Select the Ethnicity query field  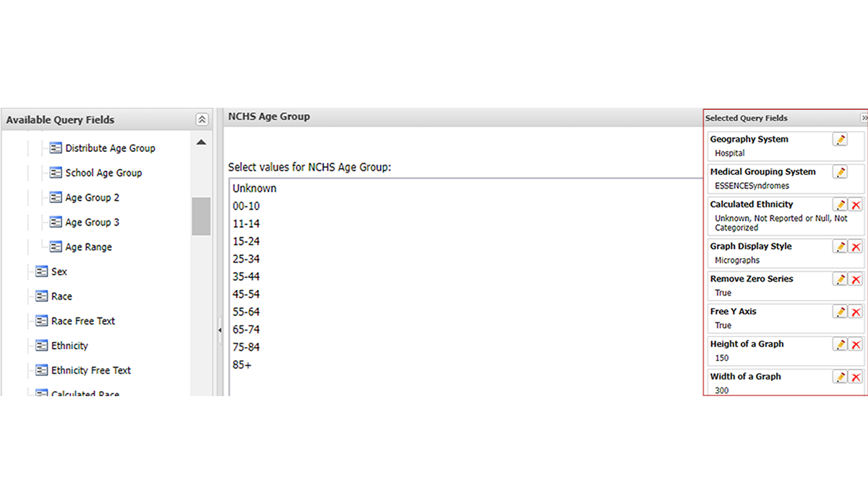pyautogui.click(x=69, y=346)
